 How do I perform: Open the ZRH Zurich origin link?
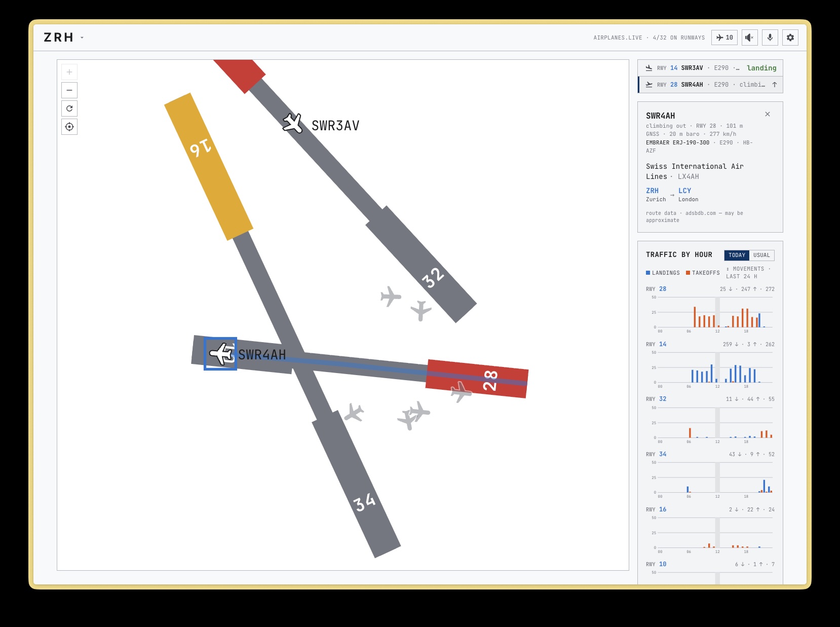(x=652, y=191)
